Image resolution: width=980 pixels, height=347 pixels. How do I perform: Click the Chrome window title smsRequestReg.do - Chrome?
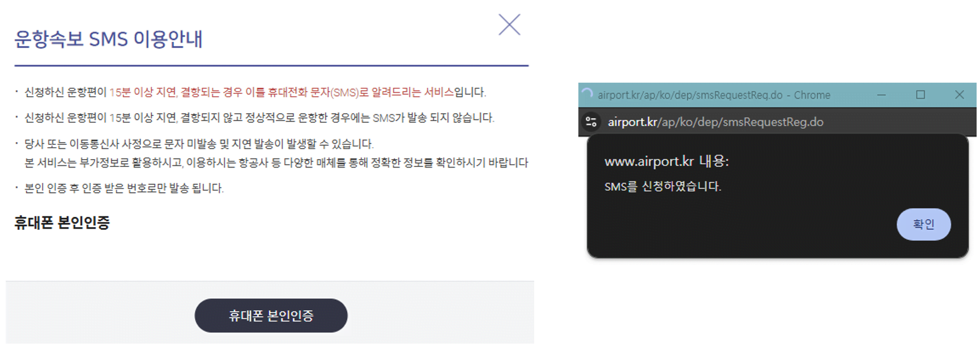[x=714, y=95]
